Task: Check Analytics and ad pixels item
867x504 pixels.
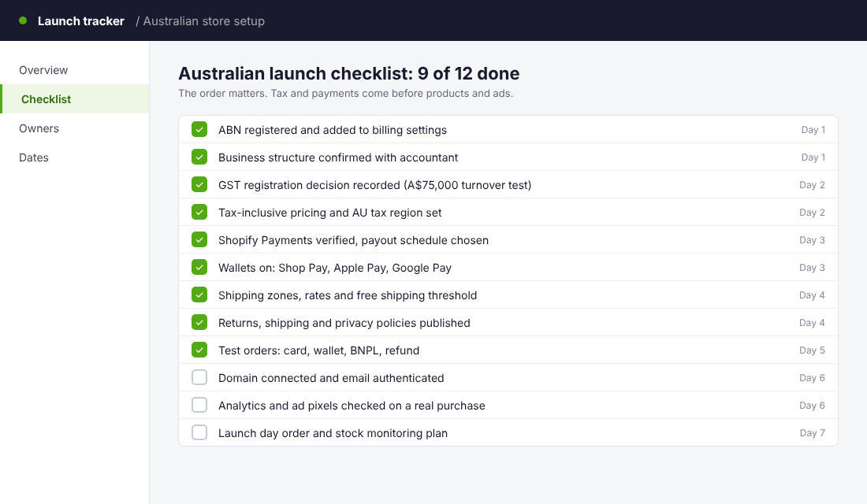Action: coord(199,405)
